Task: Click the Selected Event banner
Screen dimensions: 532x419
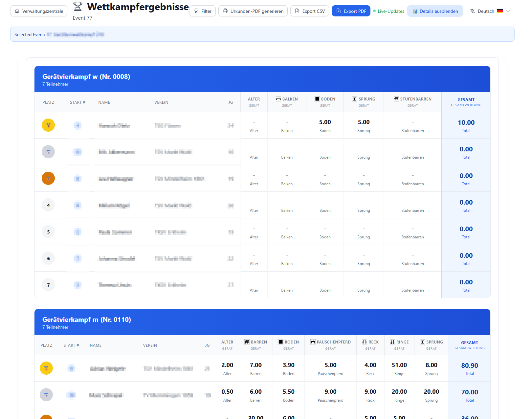Action: (x=262, y=34)
